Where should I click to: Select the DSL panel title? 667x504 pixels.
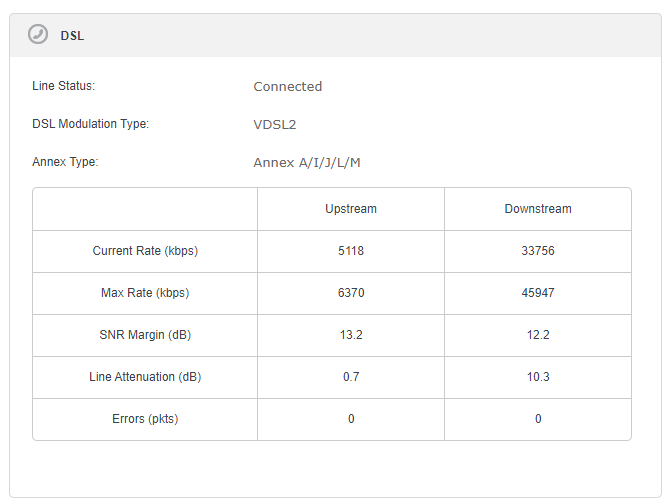click(x=72, y=36)
